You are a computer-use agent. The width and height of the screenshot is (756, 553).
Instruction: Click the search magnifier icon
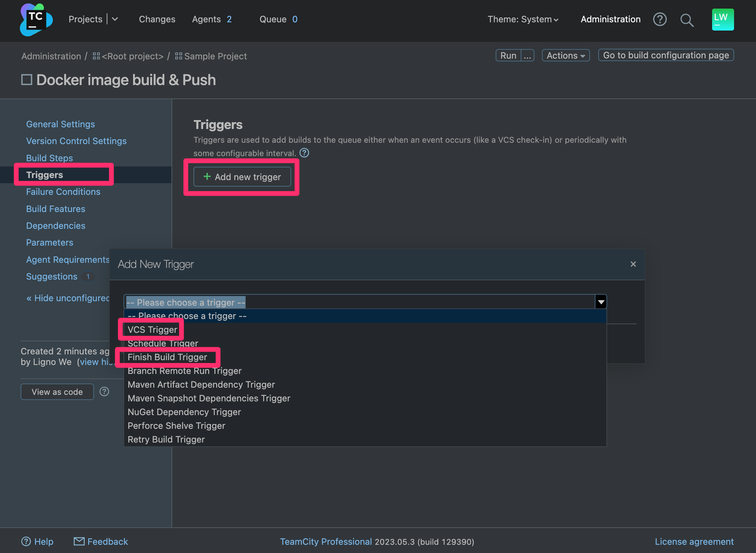coord(687,20)
